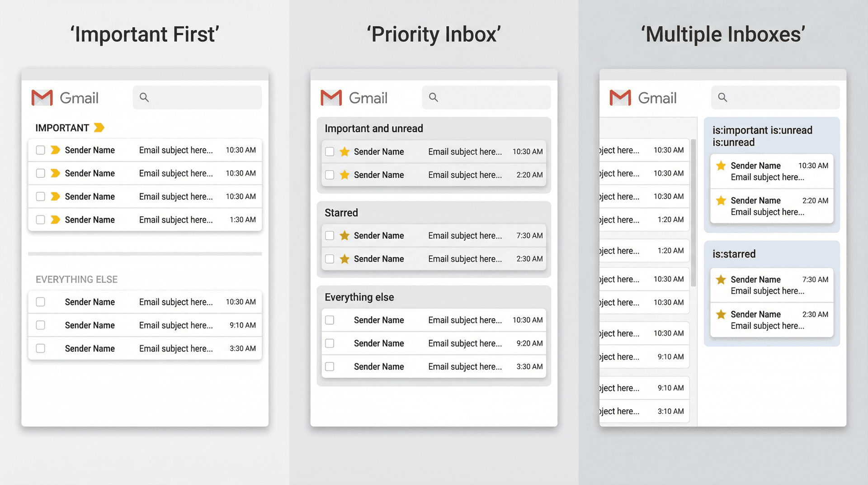Click the yellow importance arrow on first important email
Screen dimensions: 868x485
click(x=54, y=150)
